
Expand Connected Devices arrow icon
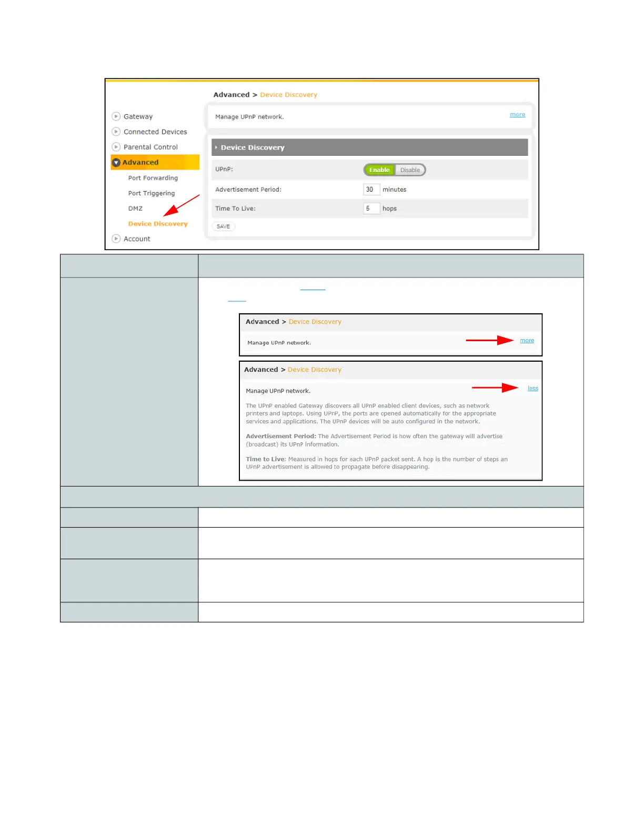(x=116, y=132)
